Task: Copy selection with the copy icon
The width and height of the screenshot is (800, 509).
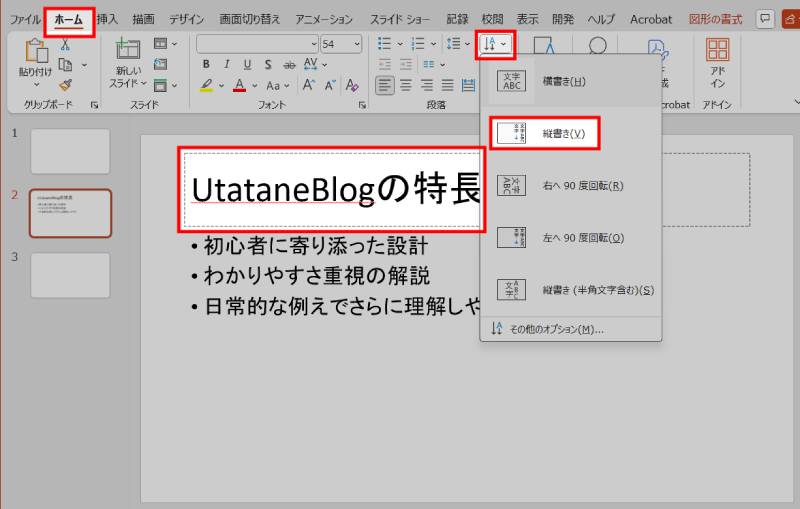Action: [65, 65]
